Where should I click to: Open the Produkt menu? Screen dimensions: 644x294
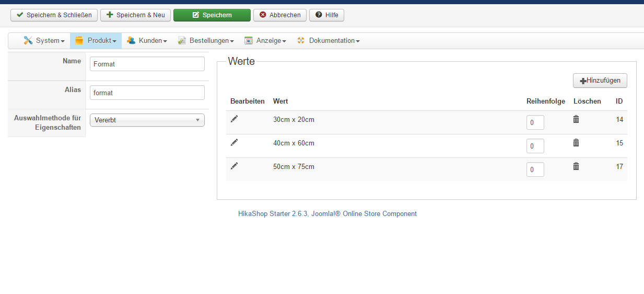[96, 41]
